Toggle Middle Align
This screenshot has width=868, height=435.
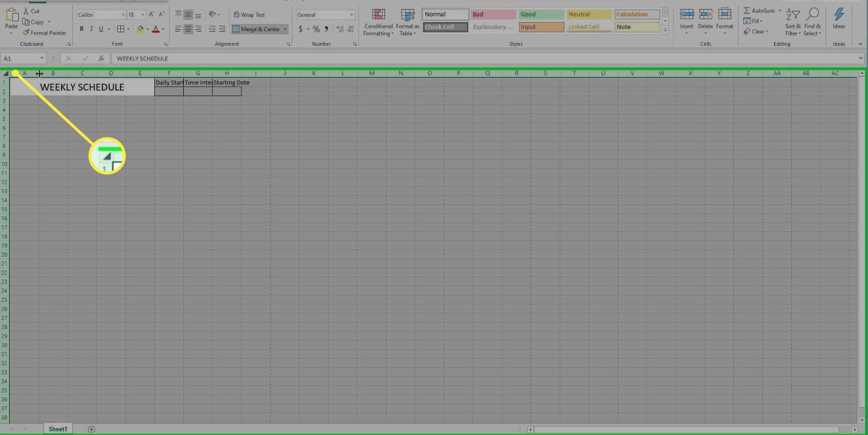(188, 15)
